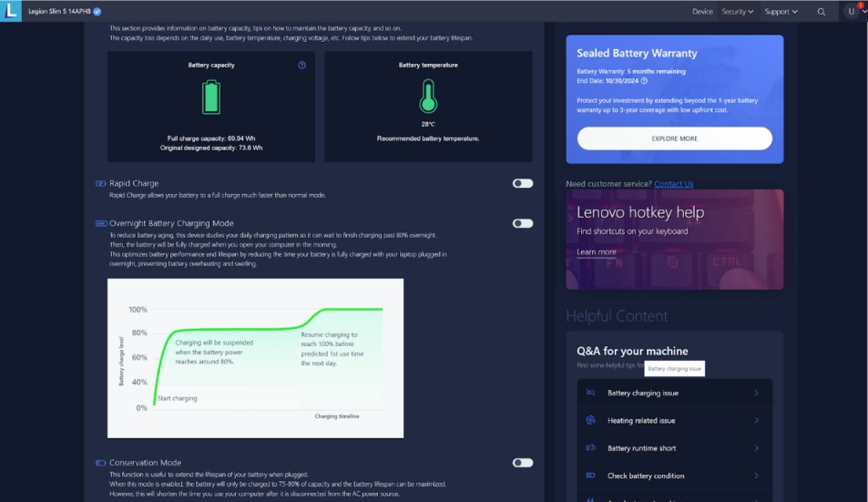Click the Rapid Charge section icon
868x502 pixels.
[101, 183]
